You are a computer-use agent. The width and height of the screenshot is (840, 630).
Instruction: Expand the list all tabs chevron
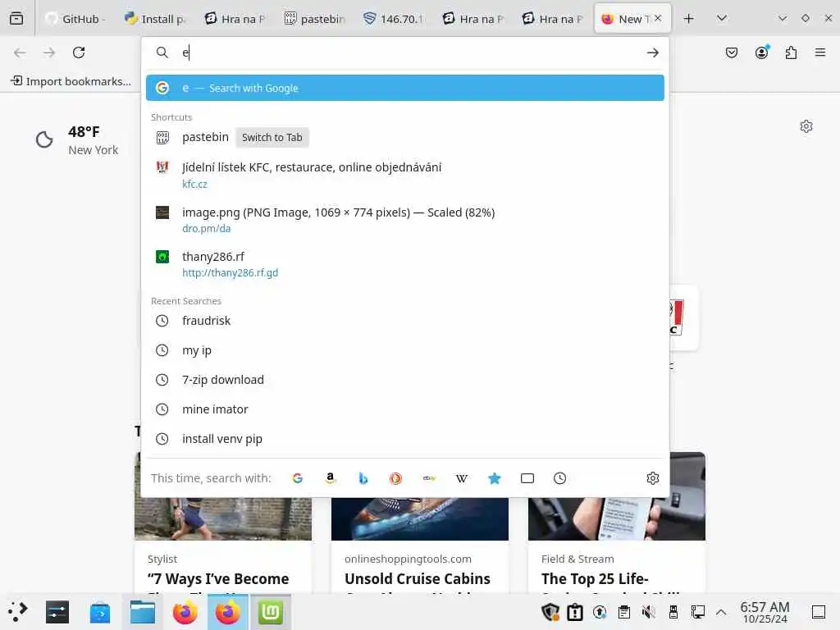722,19
